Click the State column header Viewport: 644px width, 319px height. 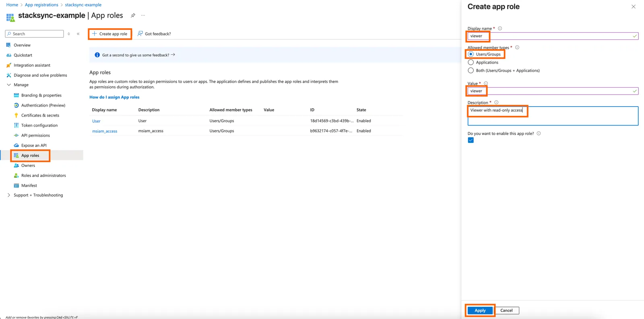point(361,110)
